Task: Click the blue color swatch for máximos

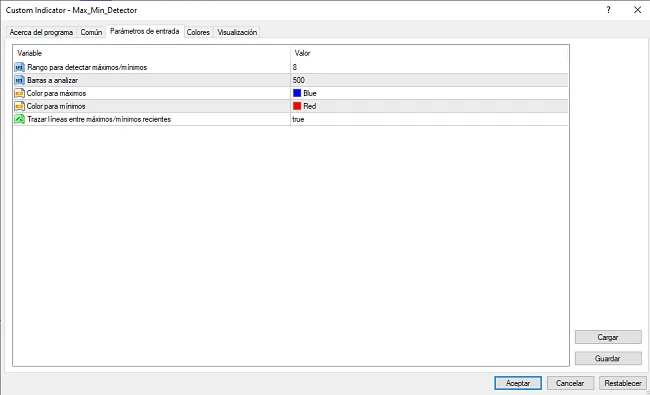Action: (297, 93)
